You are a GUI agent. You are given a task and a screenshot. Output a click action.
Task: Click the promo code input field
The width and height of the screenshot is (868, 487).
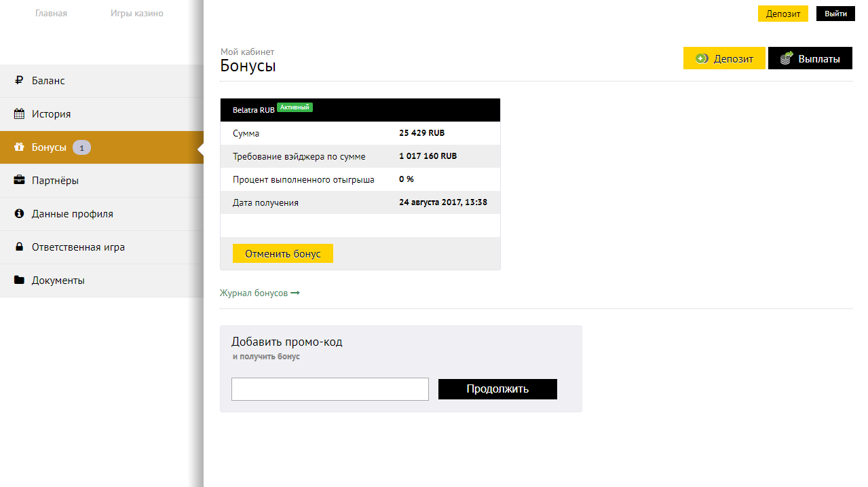(330, 389)
